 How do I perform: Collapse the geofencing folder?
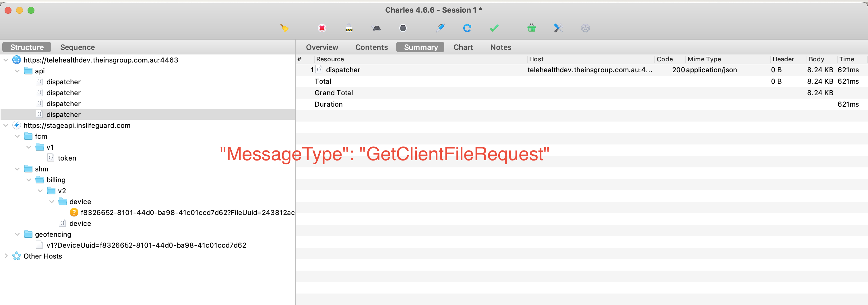(x=18, y=234)
